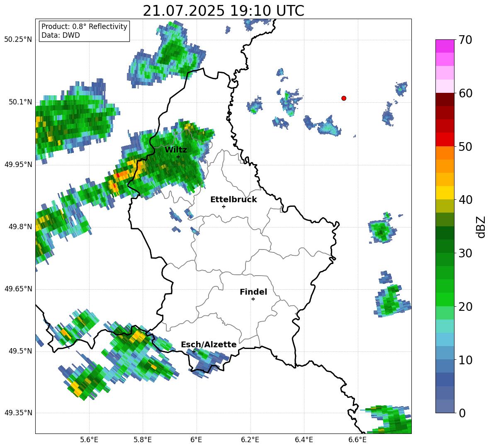This screenshot has height=448, width=491.
Task: Click the 49.65°N latitude label
Action: pyautogui.click(x=18, y=289)
